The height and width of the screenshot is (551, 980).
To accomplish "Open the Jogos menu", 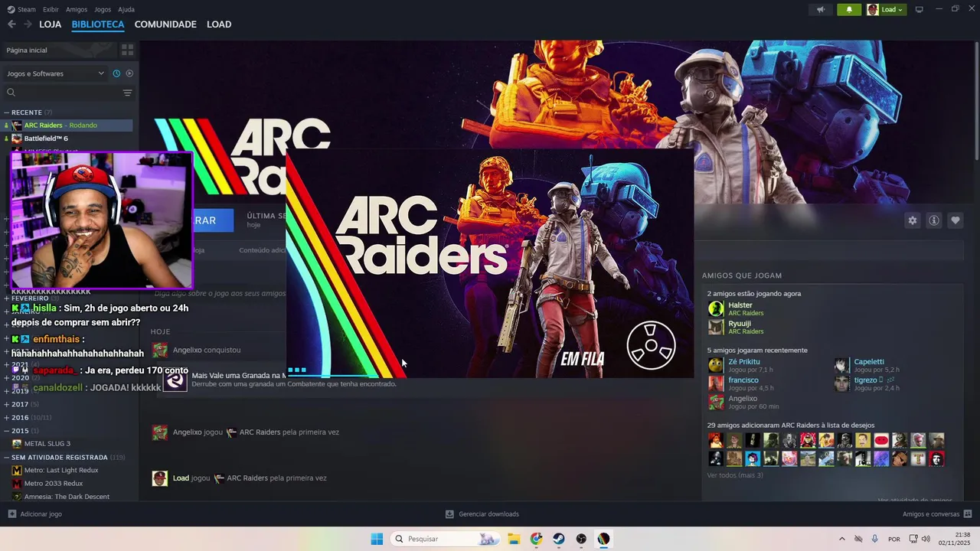I will [x=103, y=9].
